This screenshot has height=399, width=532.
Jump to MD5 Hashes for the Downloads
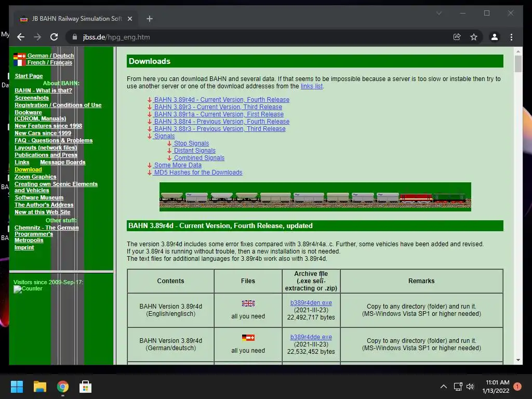(198, 172)
